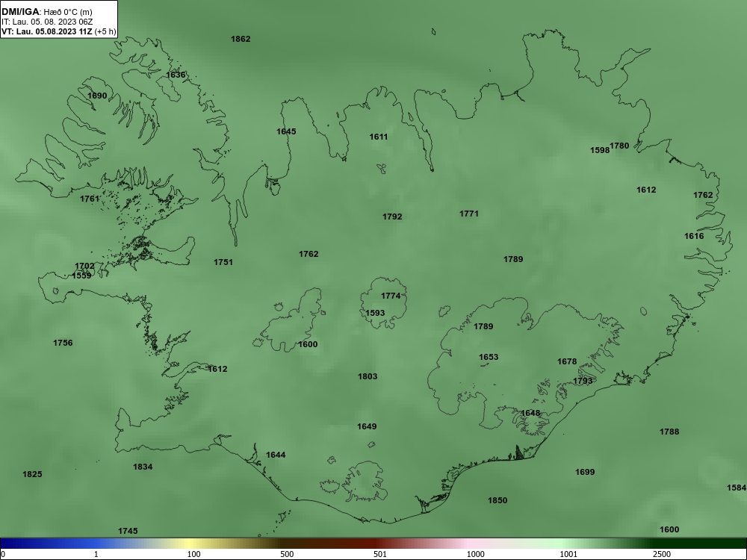The width and height of the screenshot is (747, 560).
Task: Select the 1636 height label
Action: tap(176, 75)
